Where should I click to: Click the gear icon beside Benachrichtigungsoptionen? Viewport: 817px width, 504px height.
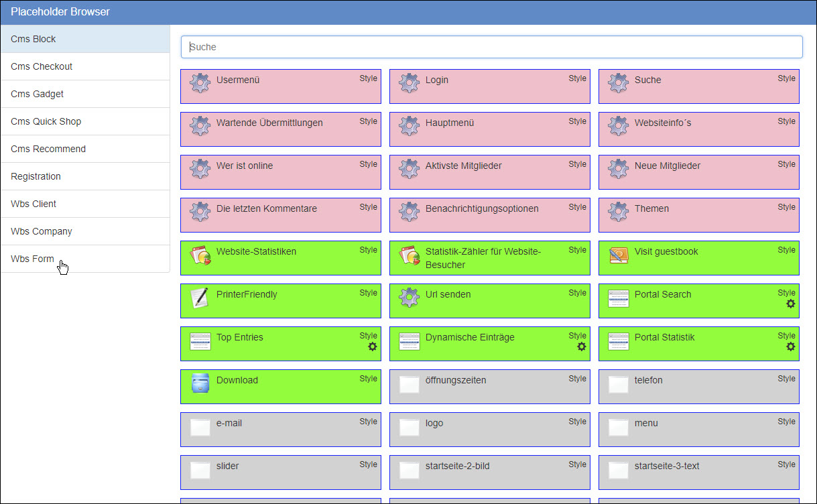(x=409, y=211)
